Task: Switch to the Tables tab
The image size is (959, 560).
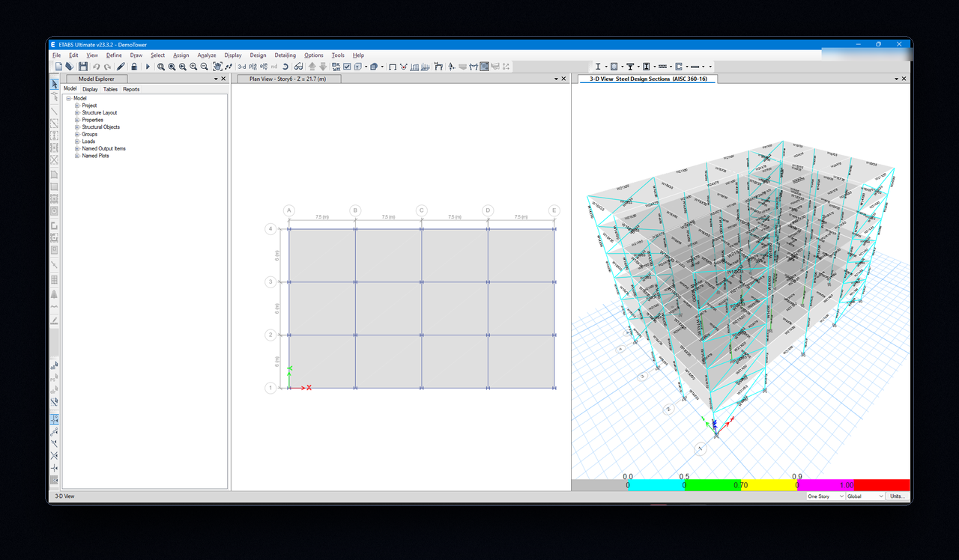Action: point(110,89)
